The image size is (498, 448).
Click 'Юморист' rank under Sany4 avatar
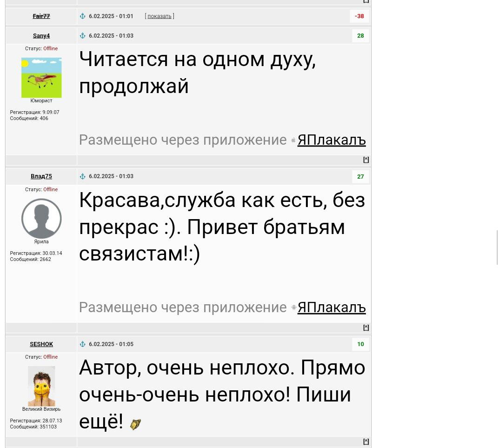[x=41, y=101]
